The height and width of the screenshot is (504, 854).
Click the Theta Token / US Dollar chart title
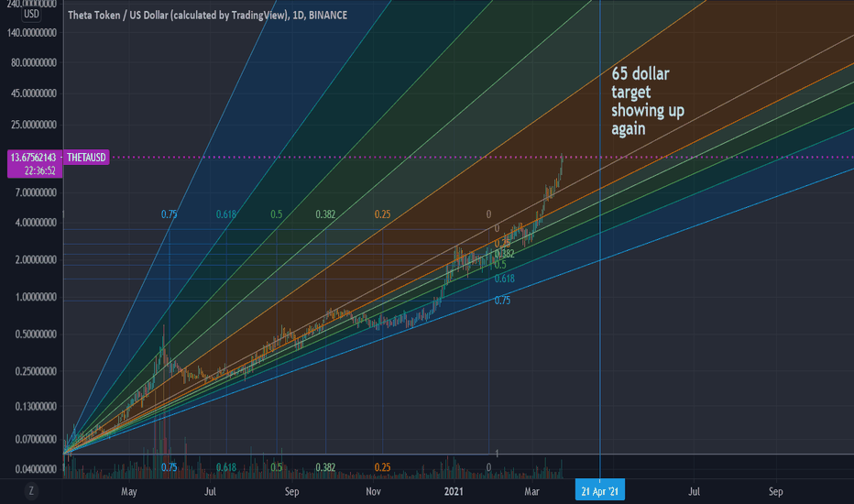pyautogui.click(x=207, y=16)
